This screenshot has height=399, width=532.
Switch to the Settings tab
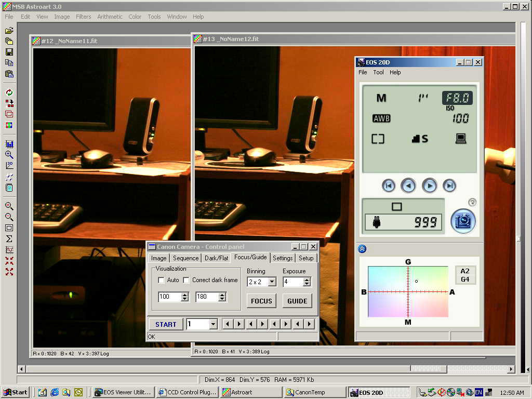pos(283,258)
